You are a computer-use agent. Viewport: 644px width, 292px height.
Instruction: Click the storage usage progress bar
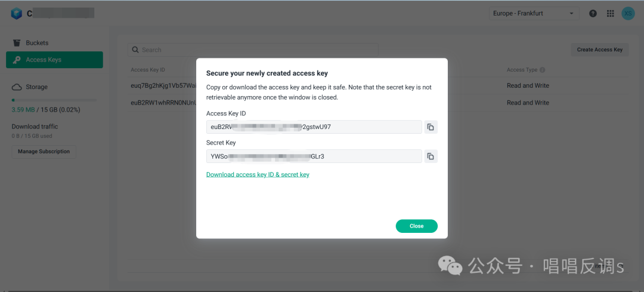pos(54,100)
